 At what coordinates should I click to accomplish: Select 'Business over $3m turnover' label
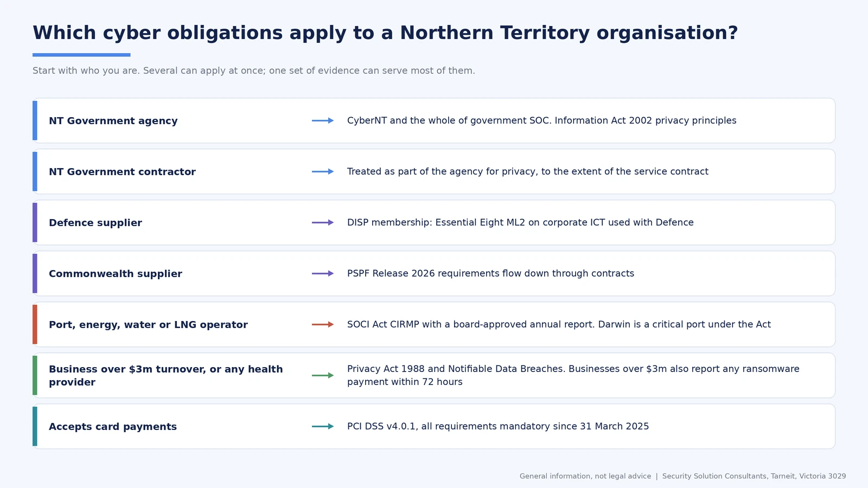[x=166, y=375]
